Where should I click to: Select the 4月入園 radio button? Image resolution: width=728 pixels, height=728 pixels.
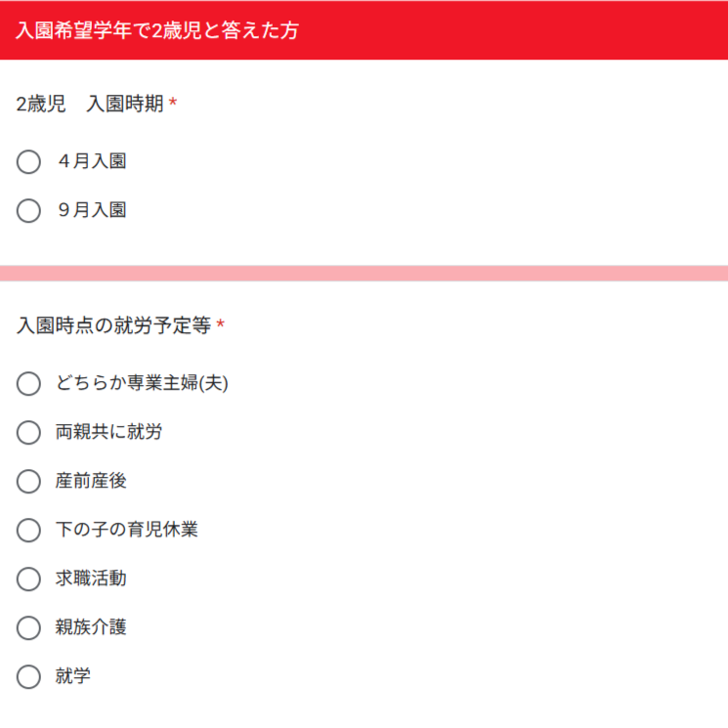[28, 161]
